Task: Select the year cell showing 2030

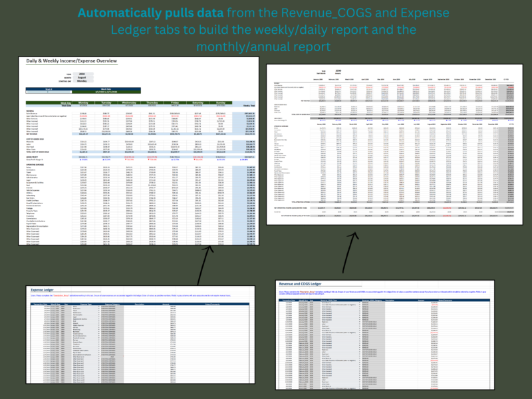Action: pos(82,74)
